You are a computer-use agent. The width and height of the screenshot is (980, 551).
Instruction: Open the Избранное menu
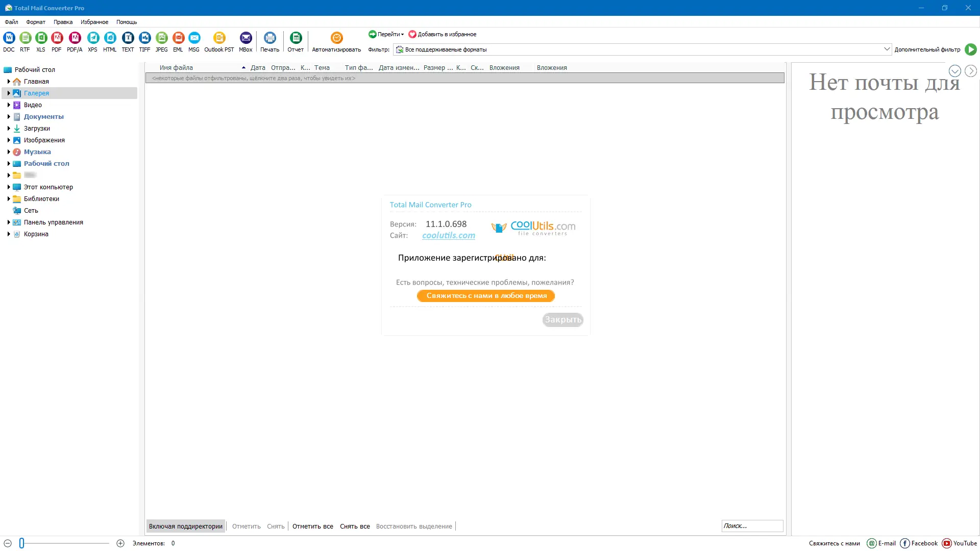coord(94,22)
